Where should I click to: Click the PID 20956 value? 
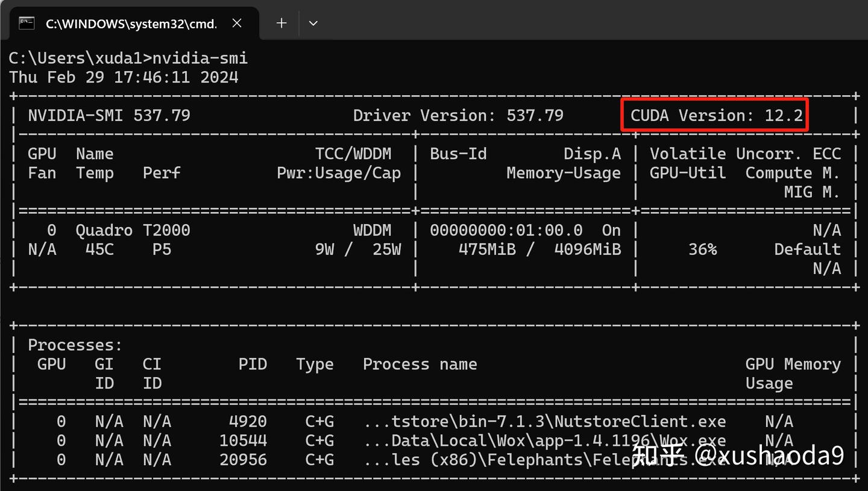click(243, 460)
